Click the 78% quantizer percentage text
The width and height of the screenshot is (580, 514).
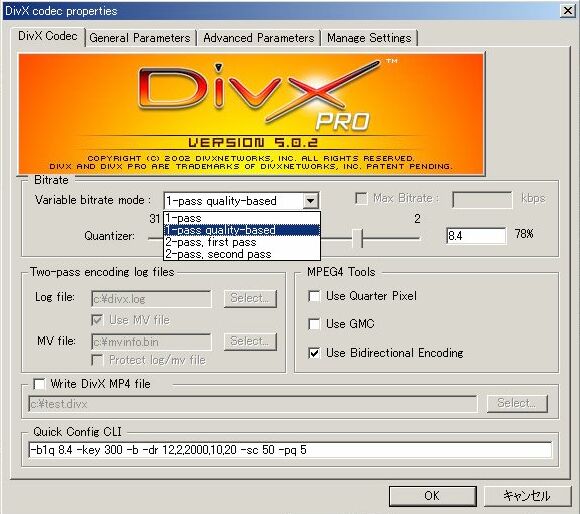click(x=524, y=234)
